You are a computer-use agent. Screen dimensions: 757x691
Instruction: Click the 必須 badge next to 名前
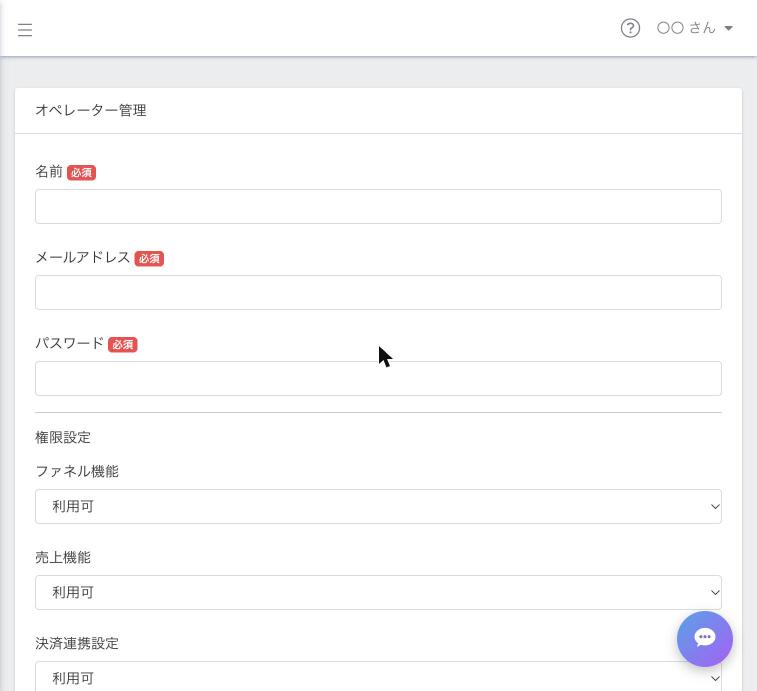click(81, 172)
